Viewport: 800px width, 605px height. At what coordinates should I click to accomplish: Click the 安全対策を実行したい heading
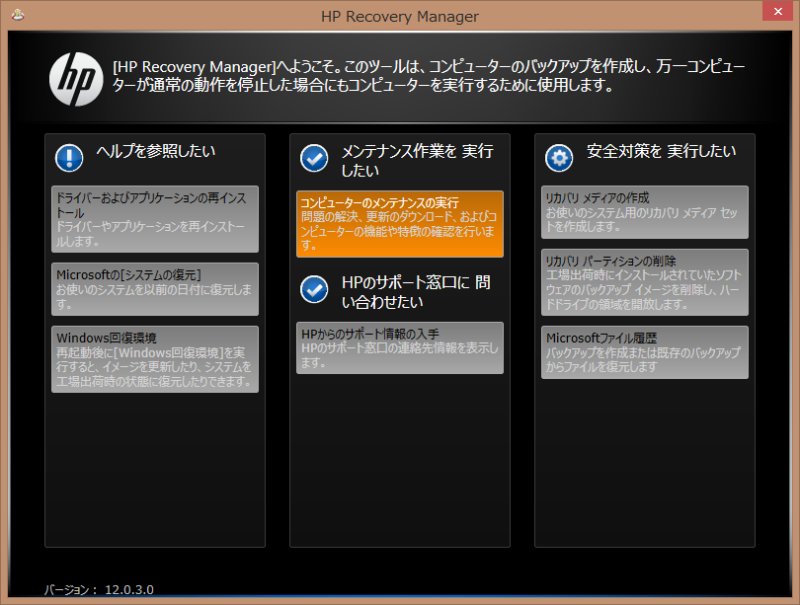click(x=661, y=151)
